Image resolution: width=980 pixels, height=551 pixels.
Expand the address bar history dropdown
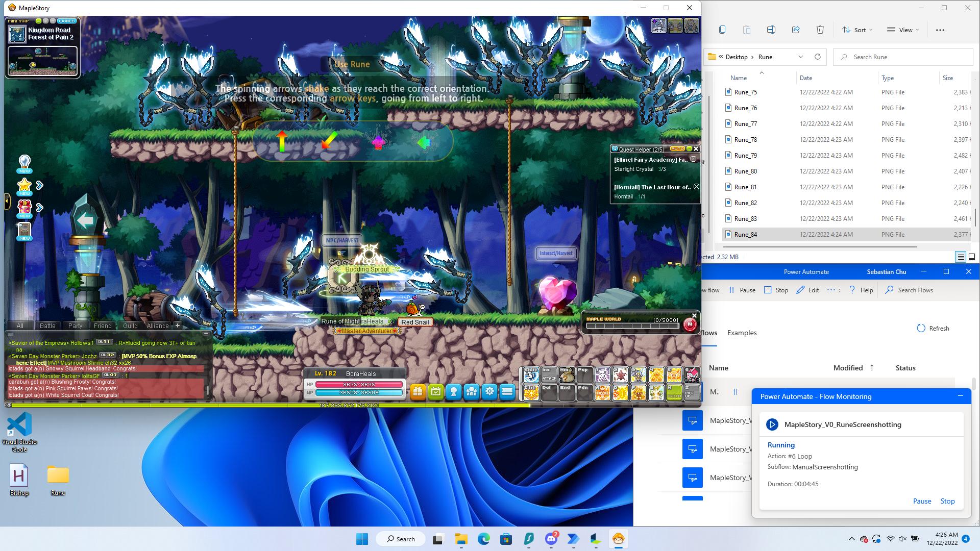coord(800,57)
